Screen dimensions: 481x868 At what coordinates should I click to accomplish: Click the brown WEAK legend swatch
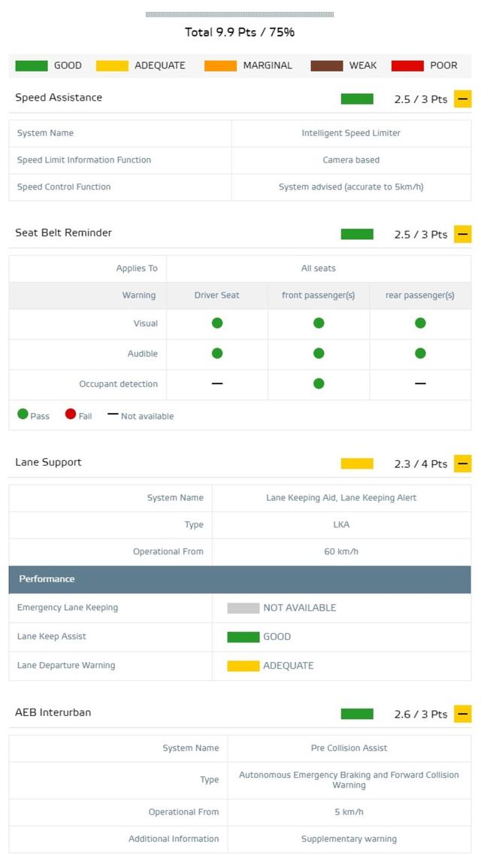pyautogui.click(x=327, y=66)
